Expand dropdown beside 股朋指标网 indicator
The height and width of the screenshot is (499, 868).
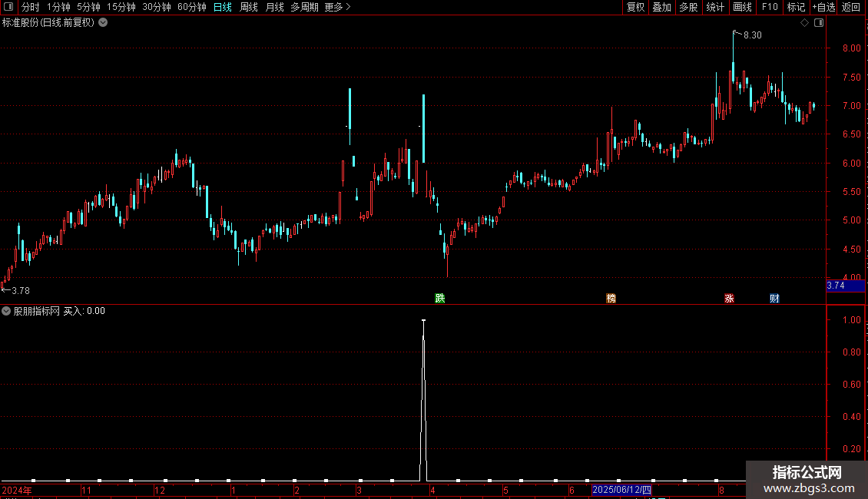(x=6, y=311)
